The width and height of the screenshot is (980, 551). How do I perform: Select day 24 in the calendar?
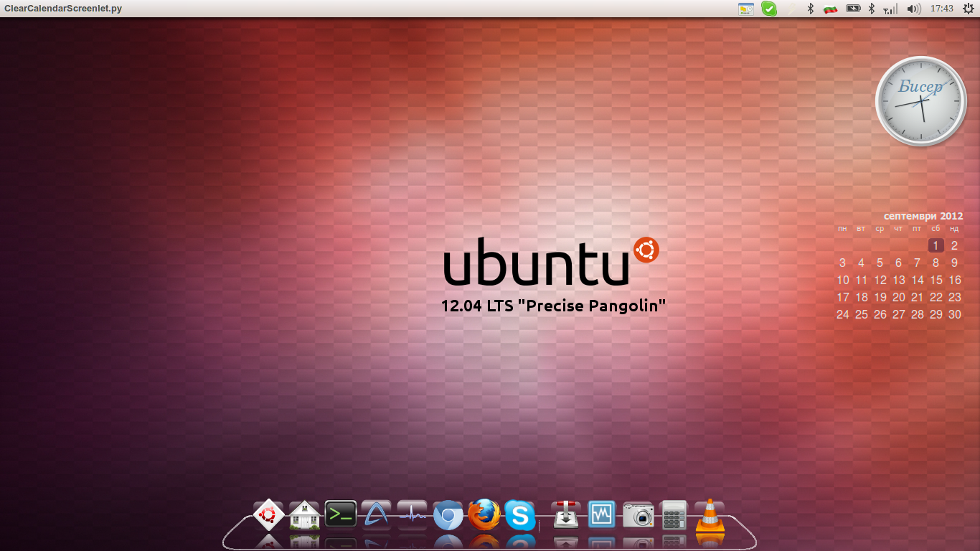[x=843, y=314]
